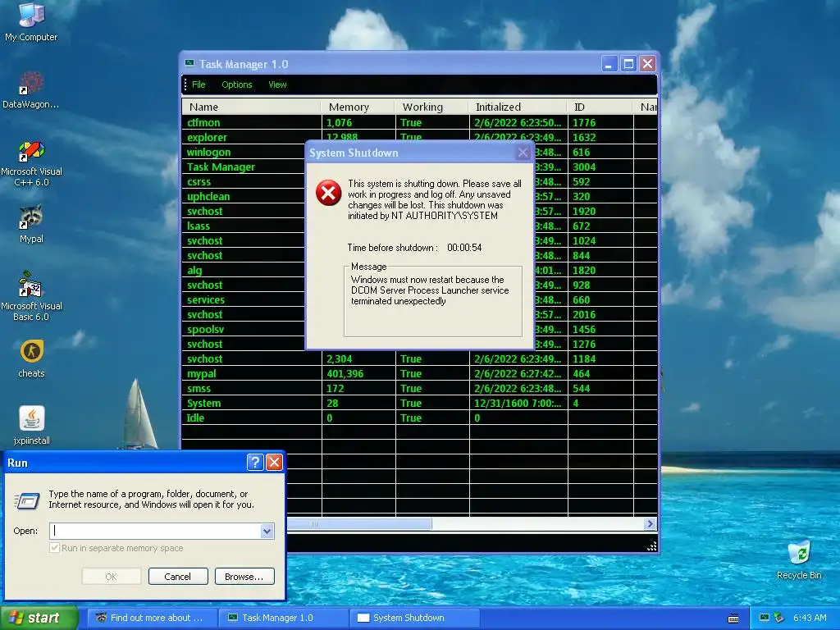Click the Run dialog program icon
The height and width of the screenshot is (630, 840).
27,500
